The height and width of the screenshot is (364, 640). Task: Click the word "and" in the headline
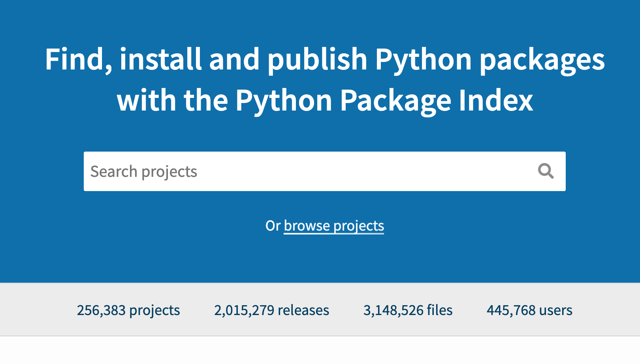(x=234, y=59)
